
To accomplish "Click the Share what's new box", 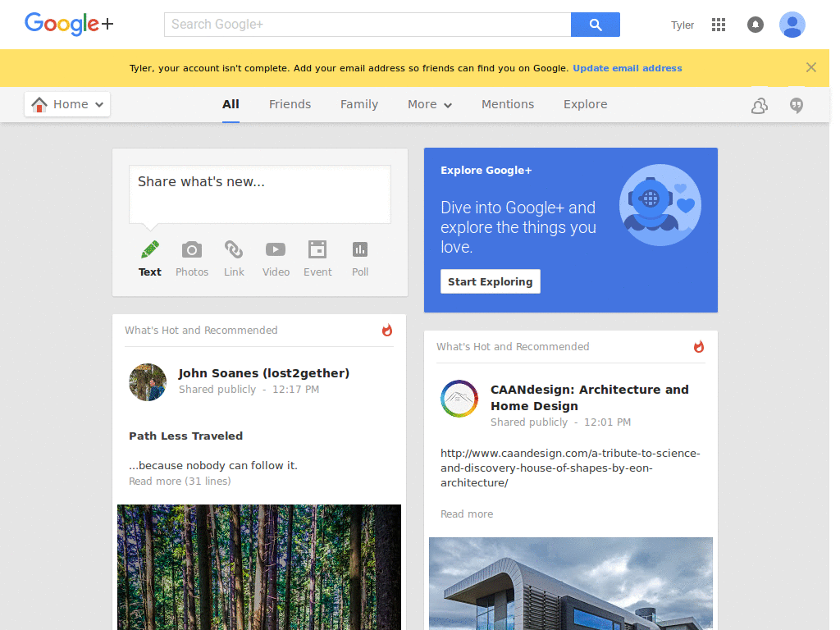I will coord(260,194).
